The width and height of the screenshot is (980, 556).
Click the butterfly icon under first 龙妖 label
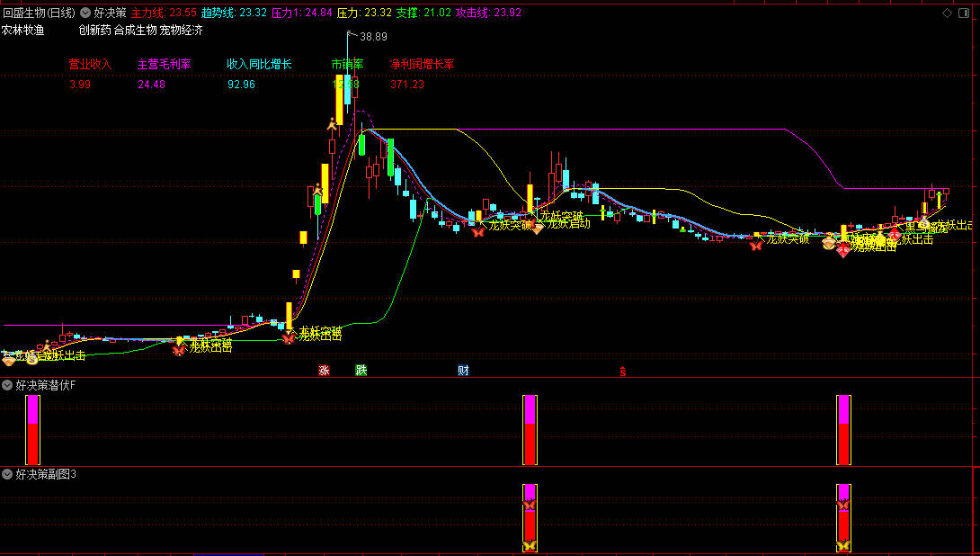(179, 350)
